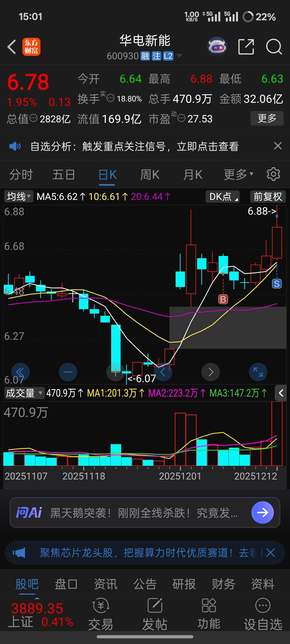Switch to the 资料 tab
Screen dimensions: 290x644
click(x=263, y=584)
